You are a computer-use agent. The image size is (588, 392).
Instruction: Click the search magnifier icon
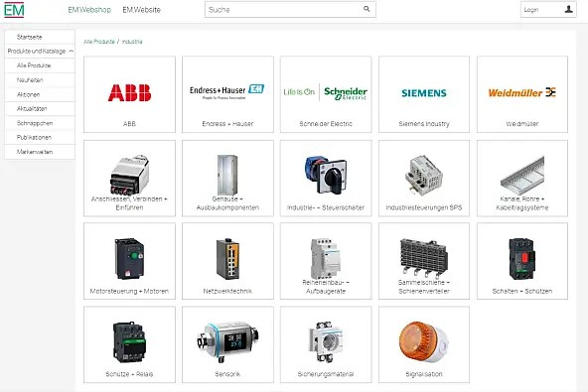(367, 9)
